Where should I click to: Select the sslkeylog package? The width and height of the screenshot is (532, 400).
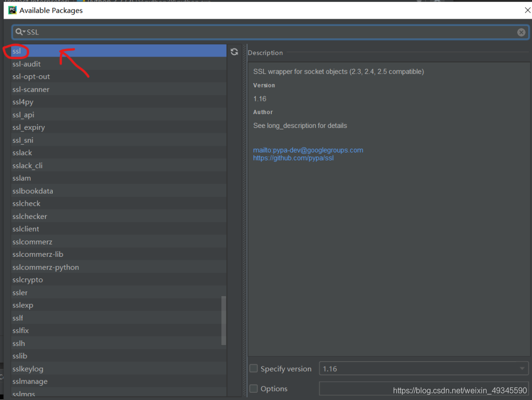coord(119,369)
